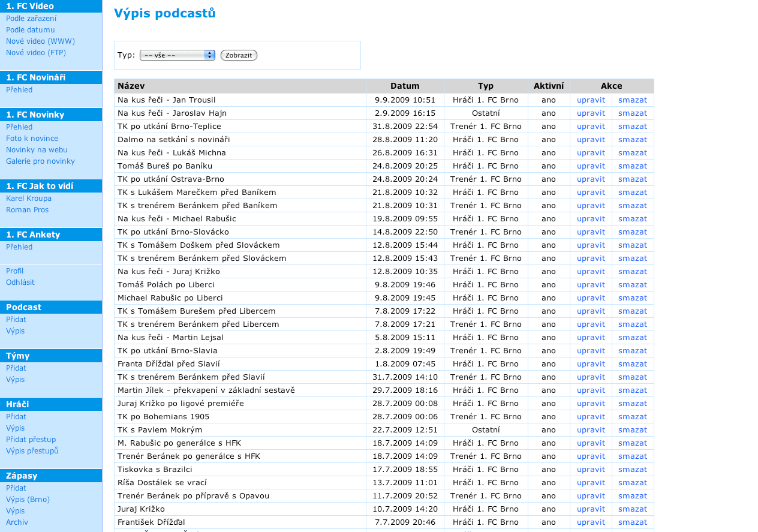Click the 1. FC Novinky section header

point(51,115)
